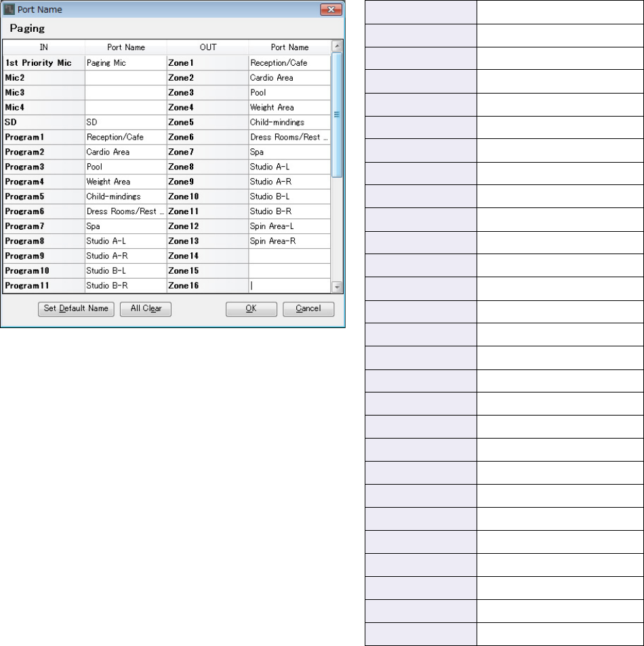644x646 pixels.
Task: Edit Zone2 port name Cardio Area
Action: [x=289, y=77]
